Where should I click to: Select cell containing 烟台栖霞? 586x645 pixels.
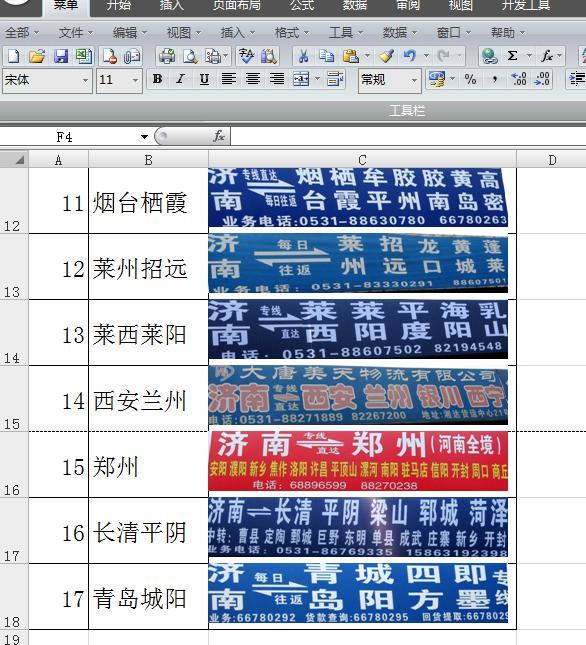point(148,200)
